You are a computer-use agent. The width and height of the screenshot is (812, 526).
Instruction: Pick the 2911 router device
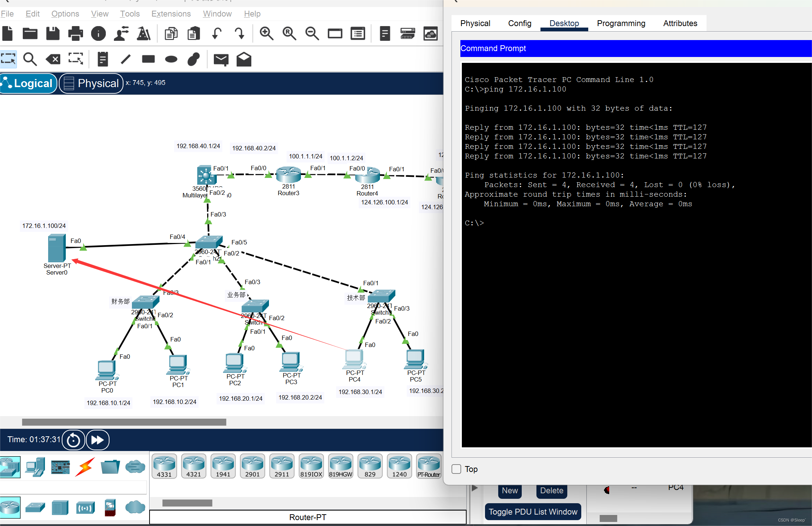pos(282,466)
